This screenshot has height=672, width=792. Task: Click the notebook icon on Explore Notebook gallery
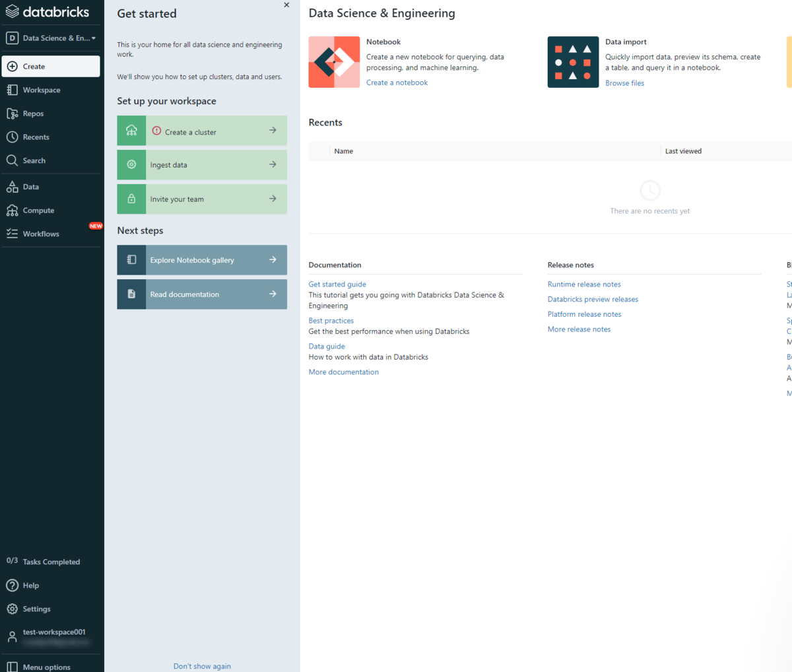[131, 260]
